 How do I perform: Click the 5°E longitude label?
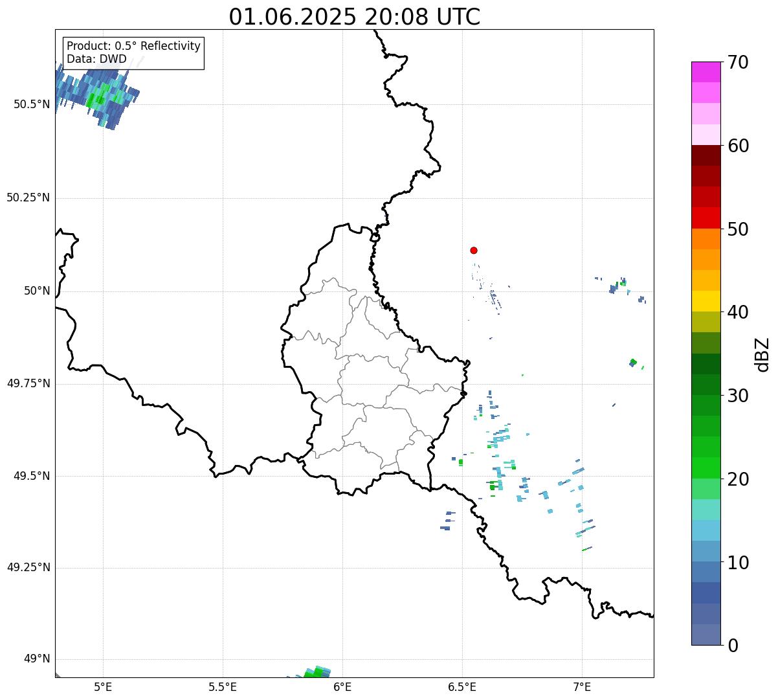click(x=103, y=687)
